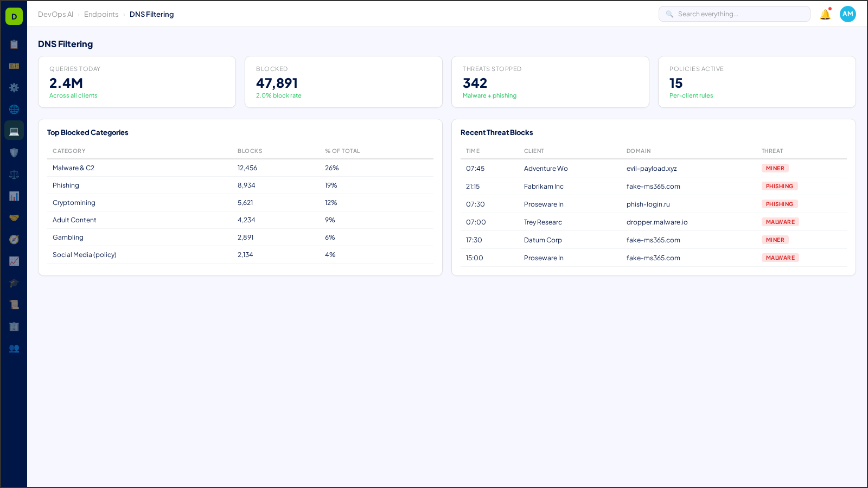Open the people users icon in sidebar
The image size is (868, 488).
point(14,349)
